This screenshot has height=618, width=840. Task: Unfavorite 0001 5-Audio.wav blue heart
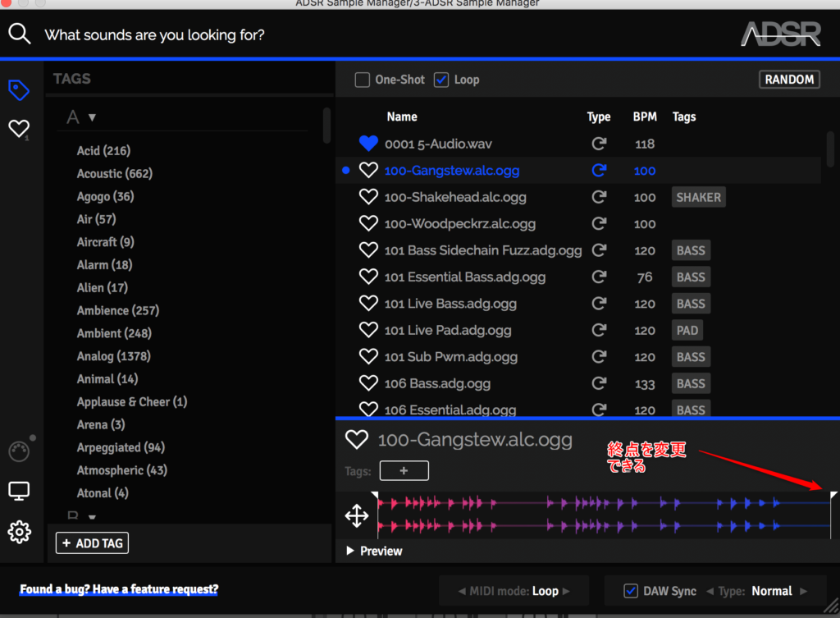pyautogui.click(x=369, y=144)
